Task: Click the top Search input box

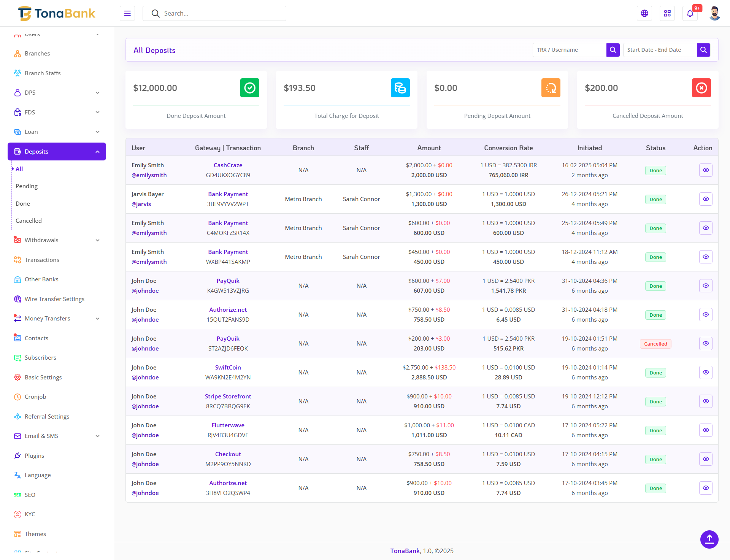Action: click(x=221, y=13)
